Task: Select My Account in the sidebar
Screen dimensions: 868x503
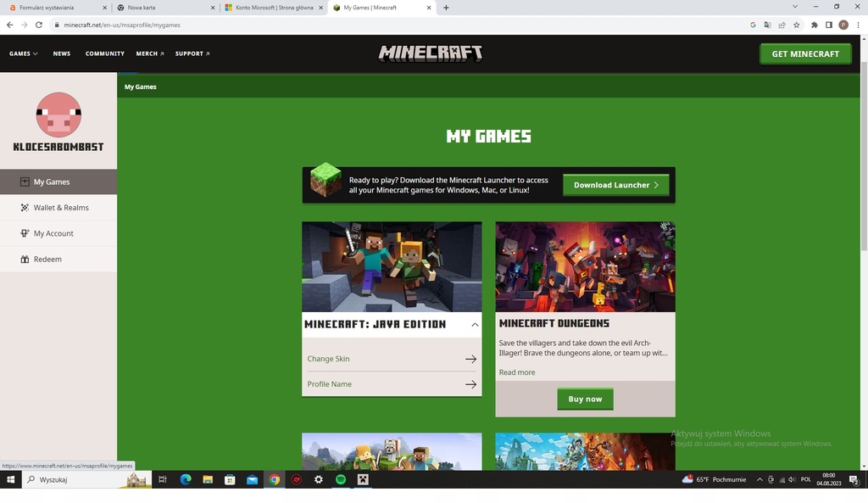Action: tap(58, 233)
